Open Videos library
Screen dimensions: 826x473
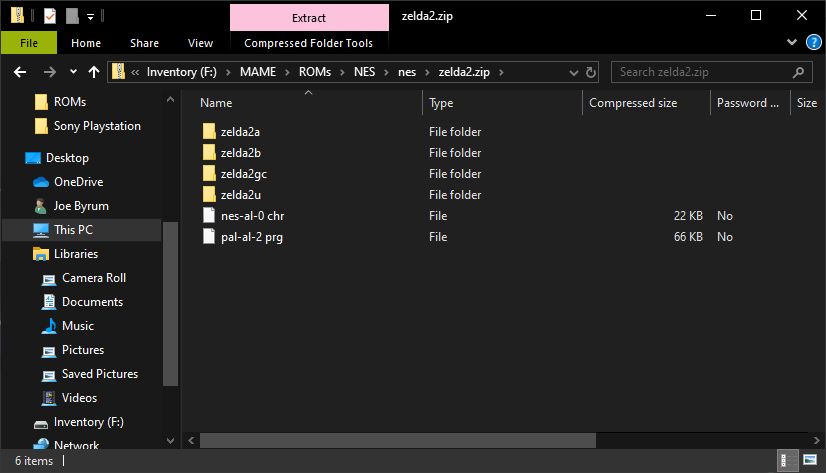[x=79, y=398]
